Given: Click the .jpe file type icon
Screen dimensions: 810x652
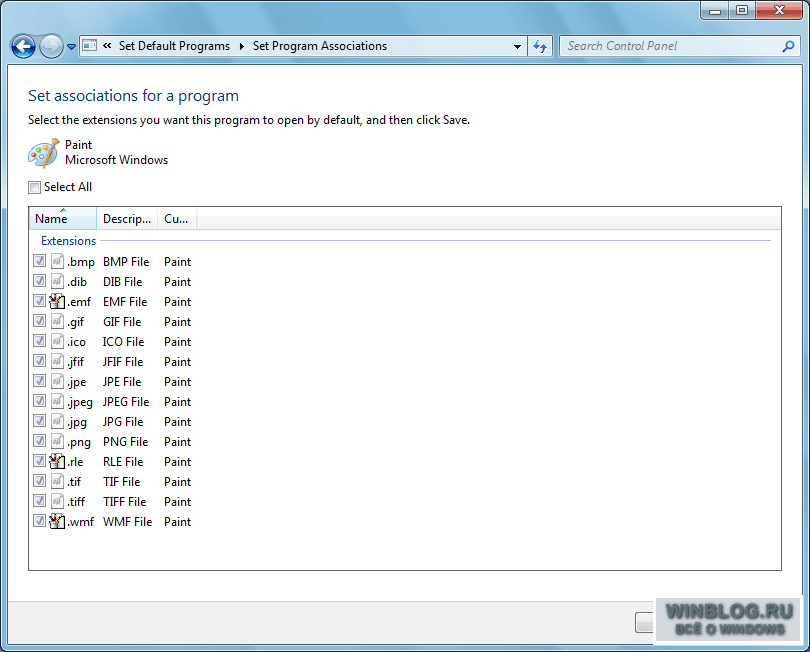Looking at the screenshot, I should pos(57,381).
